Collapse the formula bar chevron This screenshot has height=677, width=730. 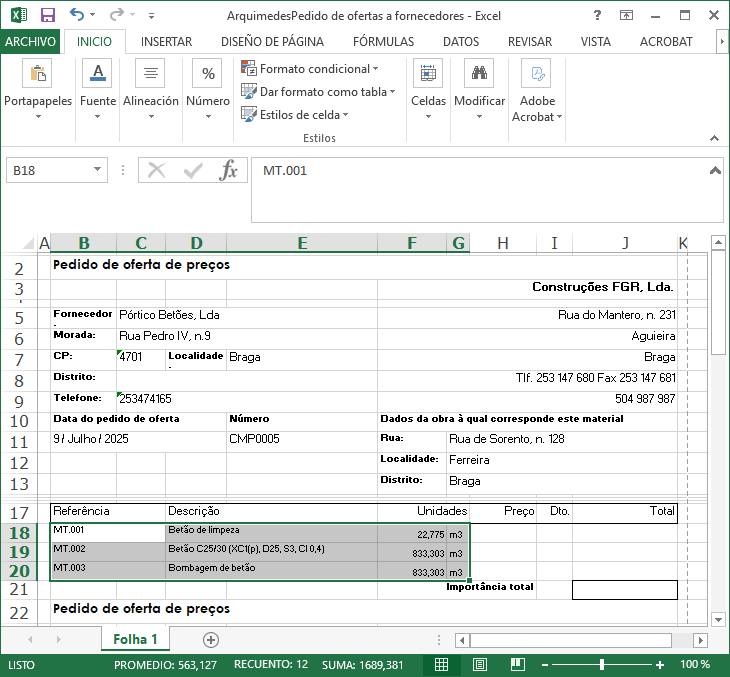point(715,170)
